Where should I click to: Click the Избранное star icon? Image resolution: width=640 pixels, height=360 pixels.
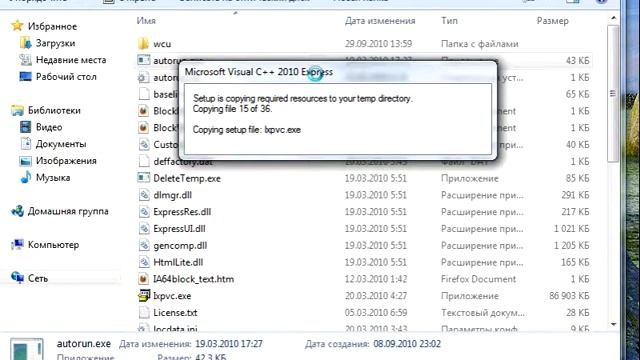[x=17, y=26]
